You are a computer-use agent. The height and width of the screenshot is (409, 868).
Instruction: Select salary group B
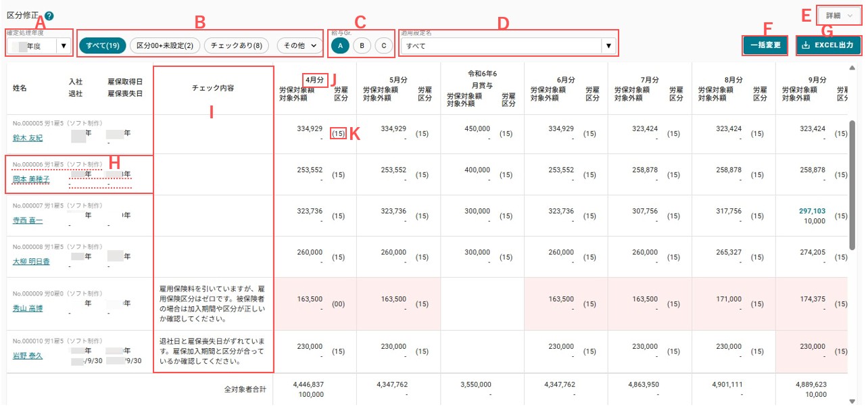[x=362, y=45]
